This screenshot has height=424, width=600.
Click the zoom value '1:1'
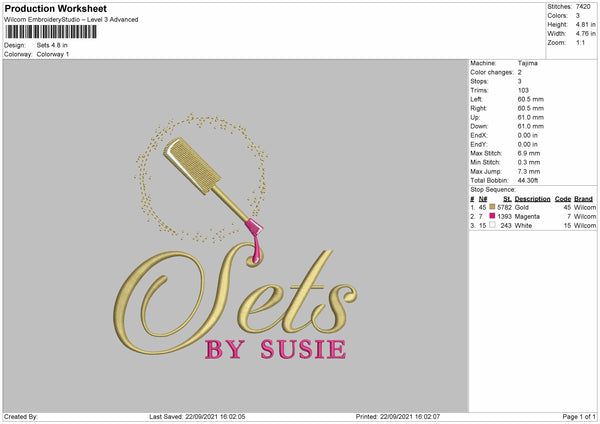tap(580, 42)
